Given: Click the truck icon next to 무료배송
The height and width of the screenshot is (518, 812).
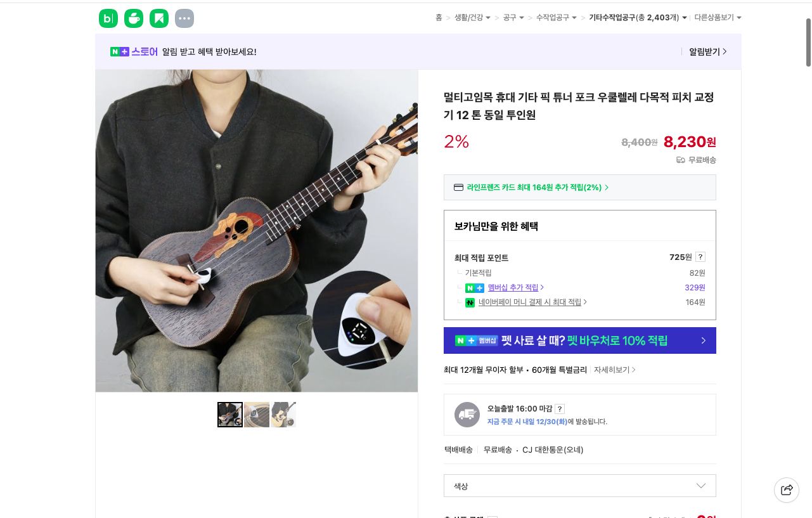Looking at the screenshot, I should (x=680, y=160).
